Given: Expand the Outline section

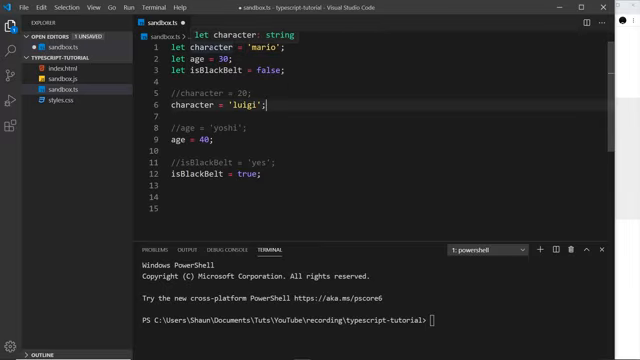Looking at the screenshot, I should [x=27, y=355].
